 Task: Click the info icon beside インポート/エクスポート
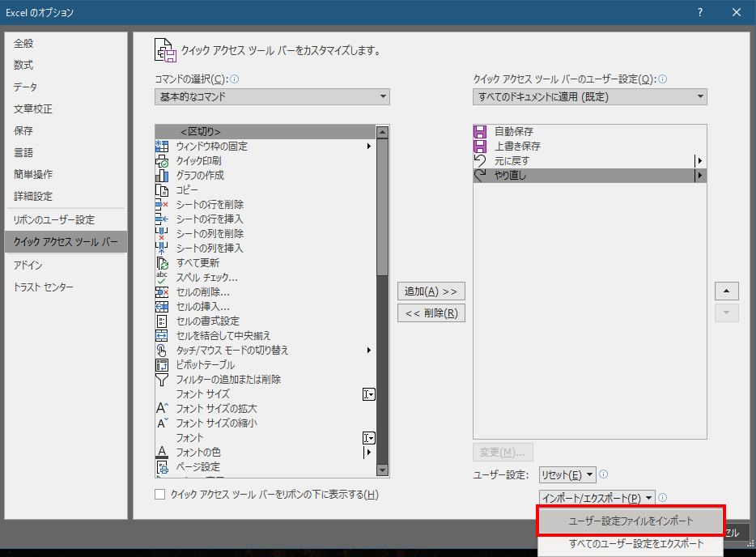pyautogui.click(x=662, y=497)
